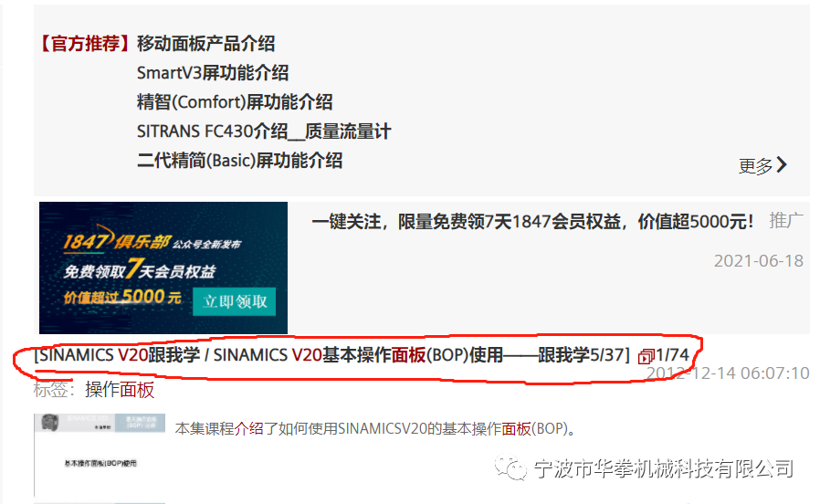Click the 更多 chevron arrow
The height and width of the screenshot is (504, 820).
pyautogui.click(x=782, y=165)
